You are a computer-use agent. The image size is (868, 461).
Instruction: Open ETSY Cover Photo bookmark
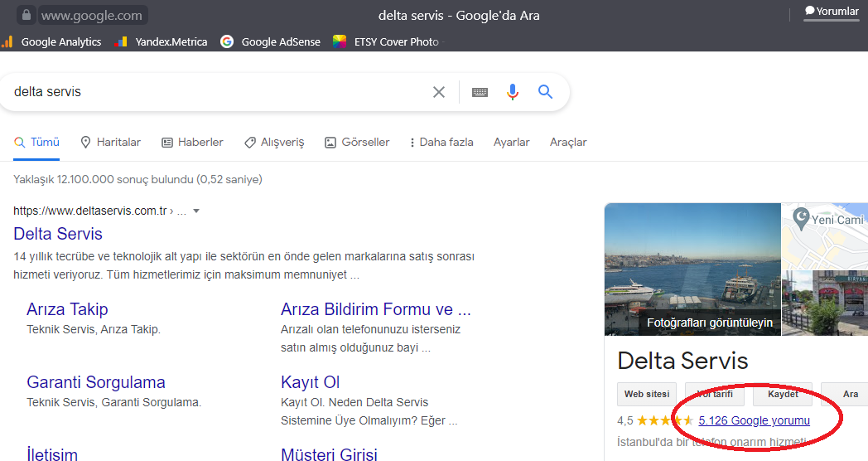point(386,41)
